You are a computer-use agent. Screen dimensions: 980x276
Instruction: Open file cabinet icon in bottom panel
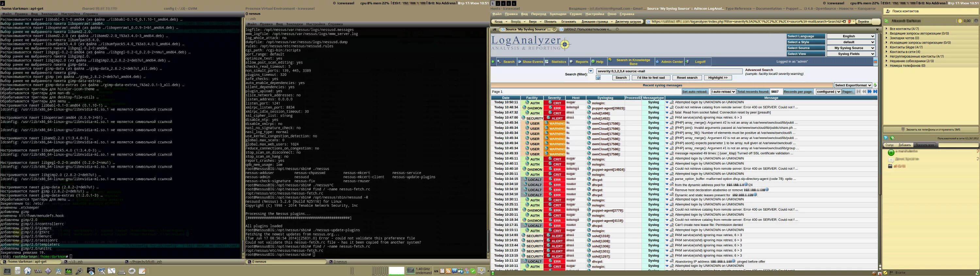[17, 271]
